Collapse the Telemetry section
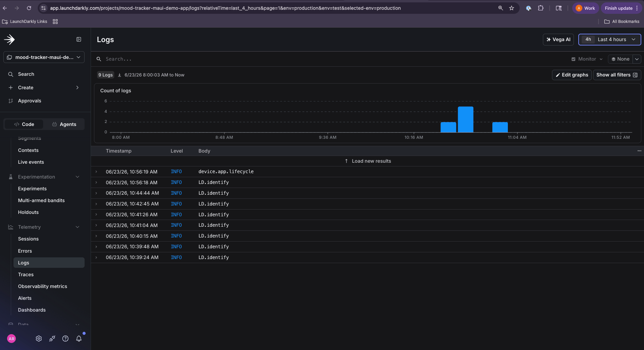The width and height of the screenshot is (644, 350). [x=78, y=227]
